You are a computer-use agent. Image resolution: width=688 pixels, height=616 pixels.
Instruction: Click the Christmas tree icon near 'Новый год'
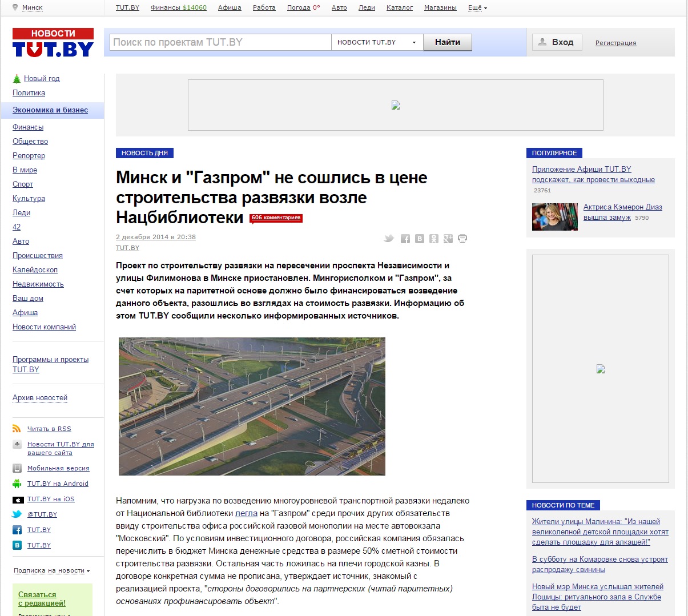[17, 79]
